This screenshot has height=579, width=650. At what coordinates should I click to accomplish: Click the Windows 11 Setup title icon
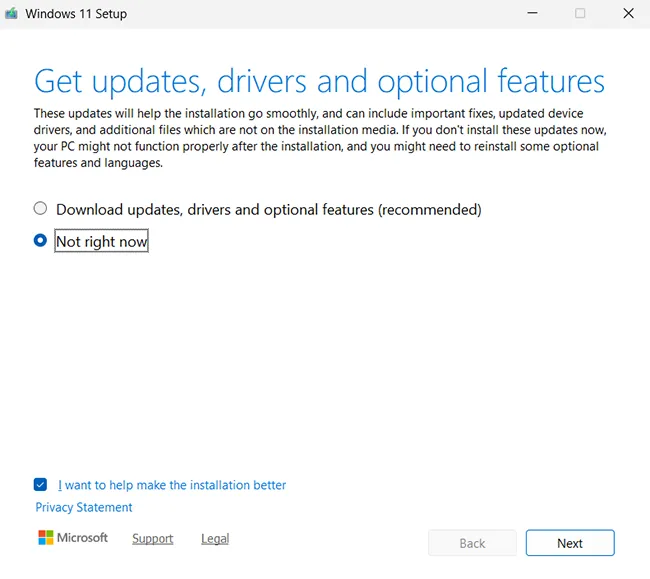point(12,13)
